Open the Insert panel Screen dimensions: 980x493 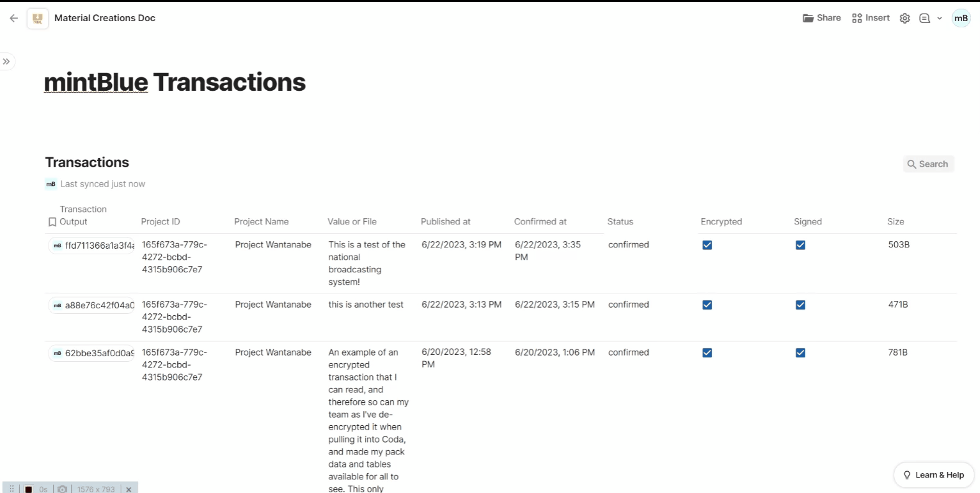(871, 18)
